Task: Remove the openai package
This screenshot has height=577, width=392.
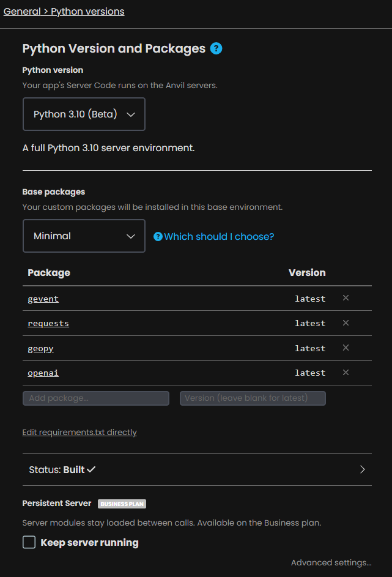Action: point(346,373)
